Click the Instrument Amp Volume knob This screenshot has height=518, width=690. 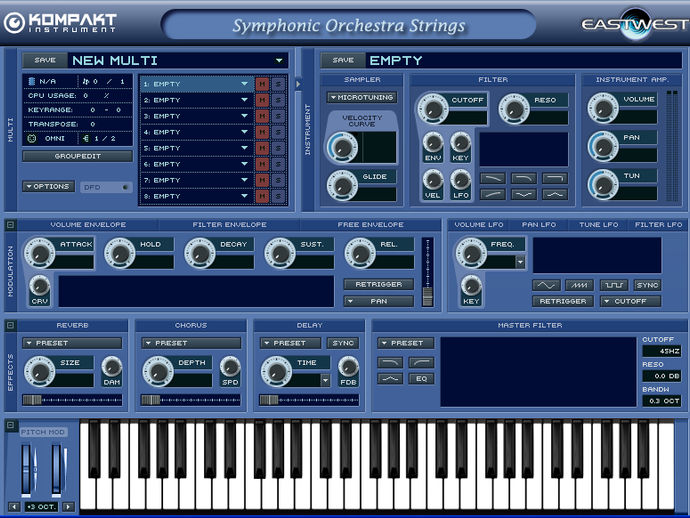pos(603,108)
